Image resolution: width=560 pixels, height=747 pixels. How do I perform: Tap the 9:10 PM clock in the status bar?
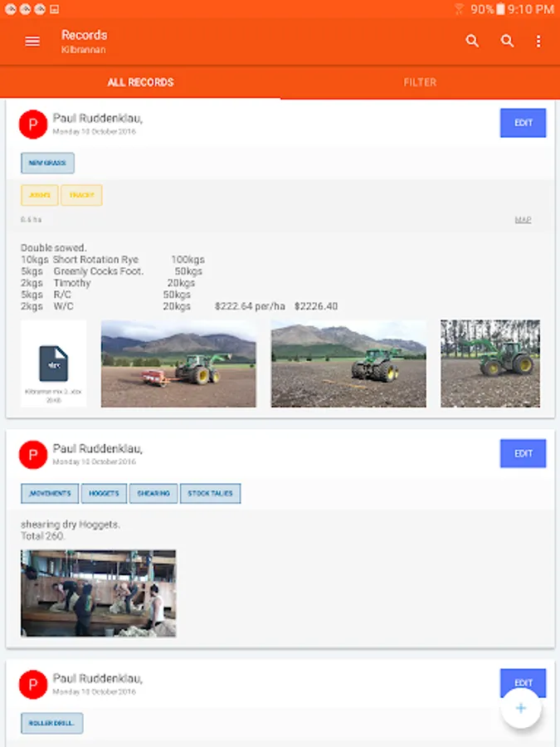531,9
